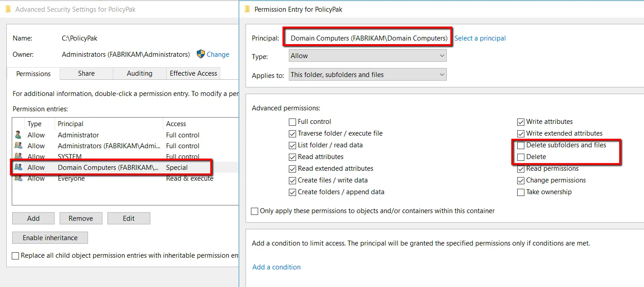The height and width of the screenshot is (287, 644).
Task: Open the Effective Access tab
Action: (x=193, y=73)
